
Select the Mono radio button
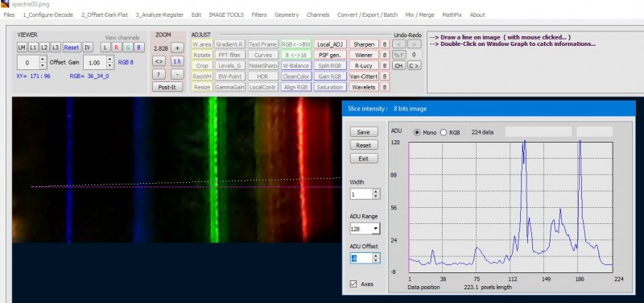point(418,132)
